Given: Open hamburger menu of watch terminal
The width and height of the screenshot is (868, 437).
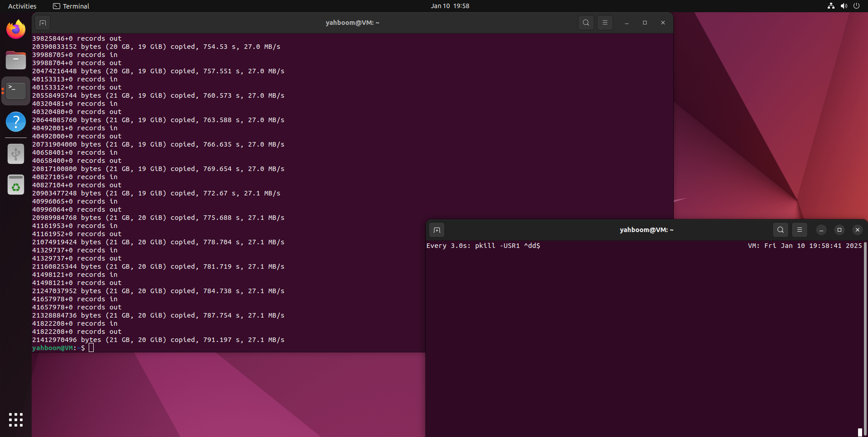Looking at the screenshot, I should [x=799, y=230].
